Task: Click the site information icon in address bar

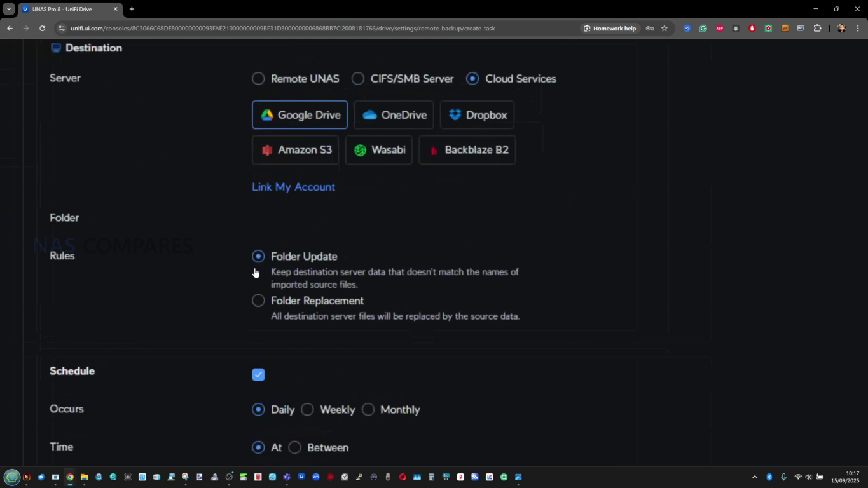Action: (62, 29)
